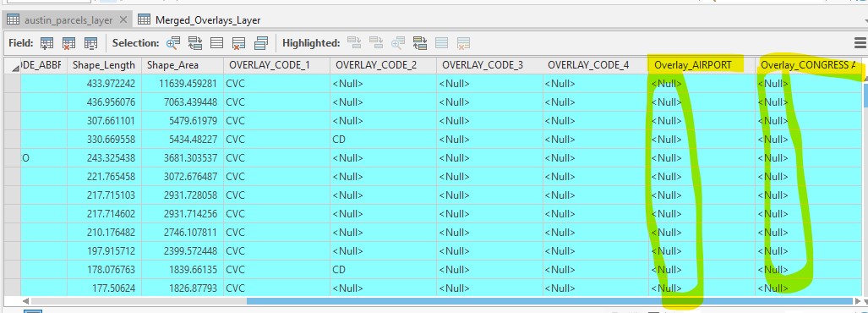Click the horizontal scrollbar left arrow
The image size is (868, 313).
(x=25, y=301)
